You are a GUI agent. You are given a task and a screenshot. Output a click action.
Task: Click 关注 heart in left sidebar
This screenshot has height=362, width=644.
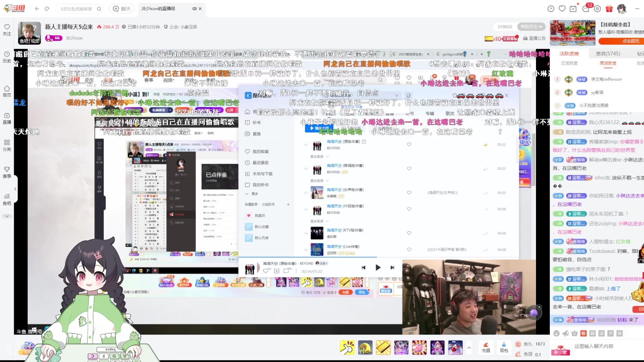pyautogui.click(x=7, y=29)
